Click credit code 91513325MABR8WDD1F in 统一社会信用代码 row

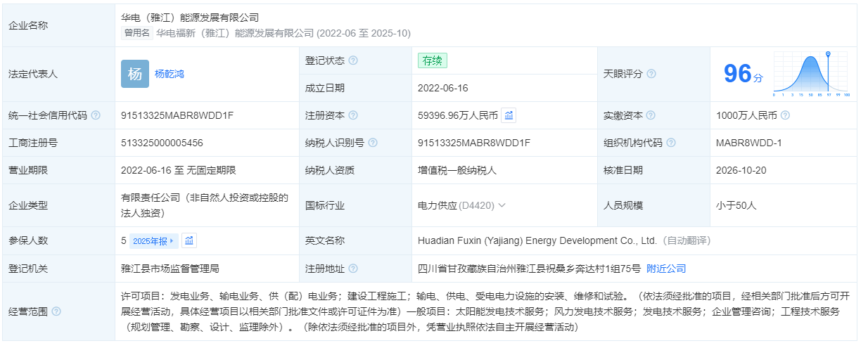177,115
